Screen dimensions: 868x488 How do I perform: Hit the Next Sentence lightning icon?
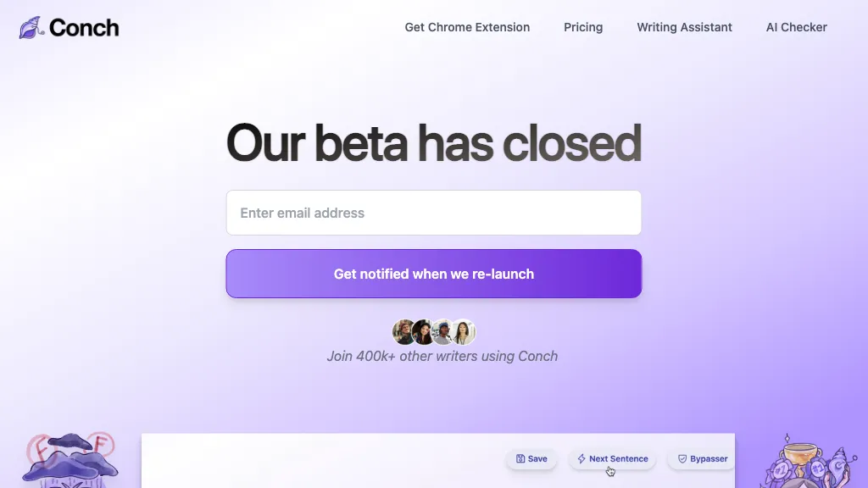click(581, 459)
